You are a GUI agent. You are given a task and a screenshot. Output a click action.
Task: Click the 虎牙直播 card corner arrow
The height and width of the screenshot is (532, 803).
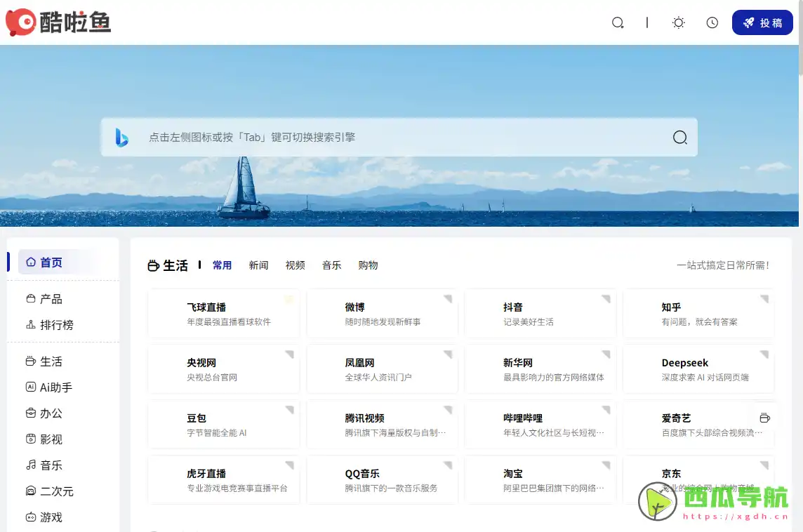[x=291, y=465]
